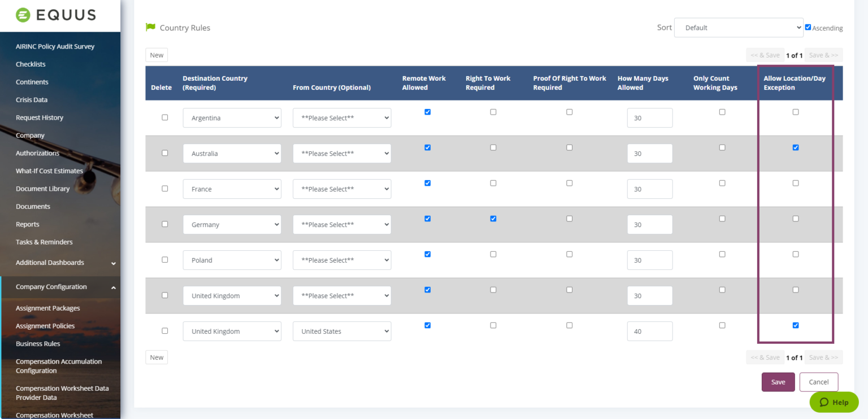This screenshot has height=419, width=868.
Task: Click the Destination Country (Required) column header
Action: pos(215,83)
